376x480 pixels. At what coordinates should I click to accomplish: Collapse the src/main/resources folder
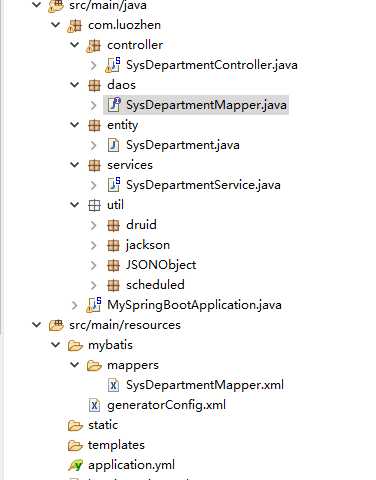[x=36, y=325]
